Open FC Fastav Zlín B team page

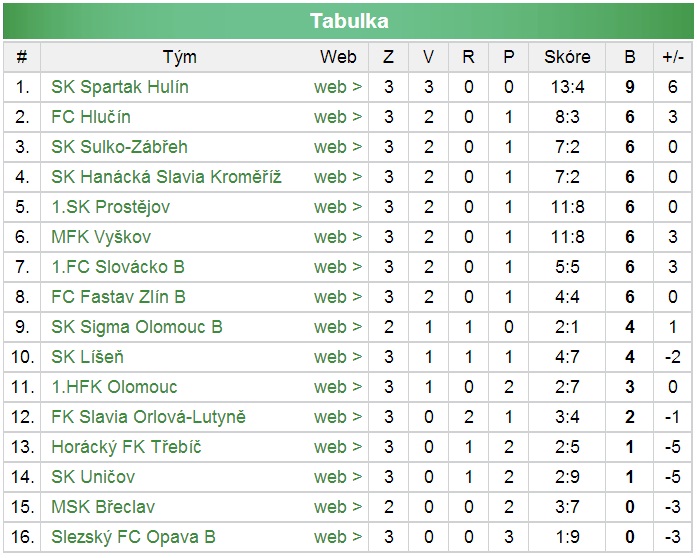click(119, 297)
